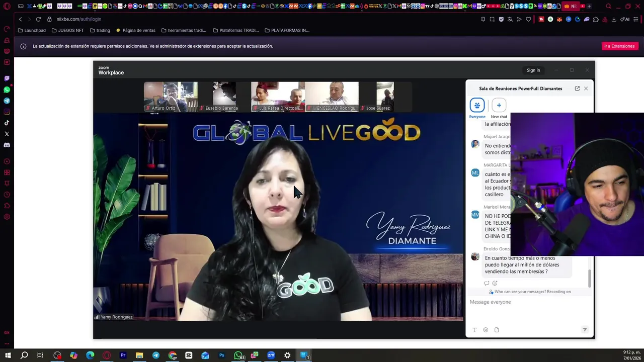Select the Everyone chat channel
This screenshot has height=362, width=644.
[x=477, y=108]
